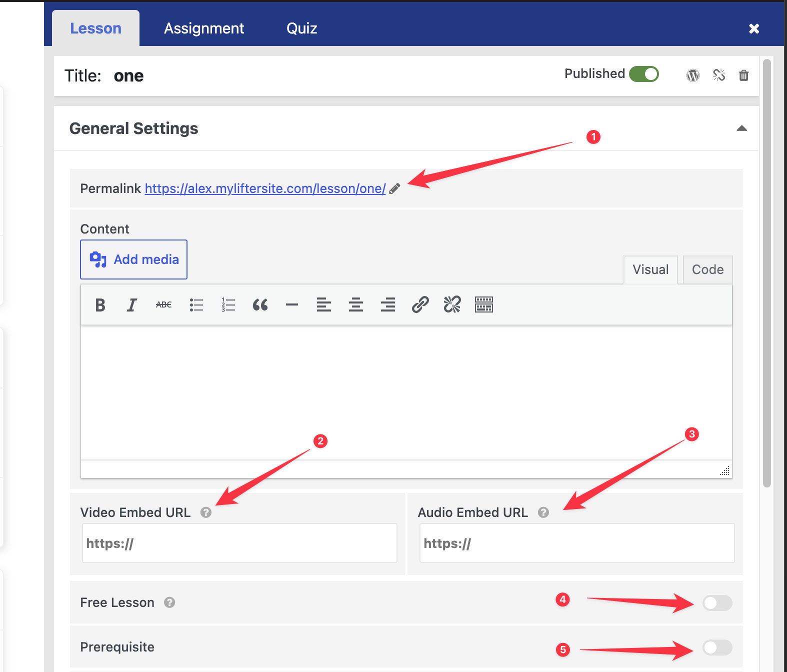The height and width of the screenshot is (672, 787).
Task: Remove link with the broken chain icon
Action: pos(452,304)
